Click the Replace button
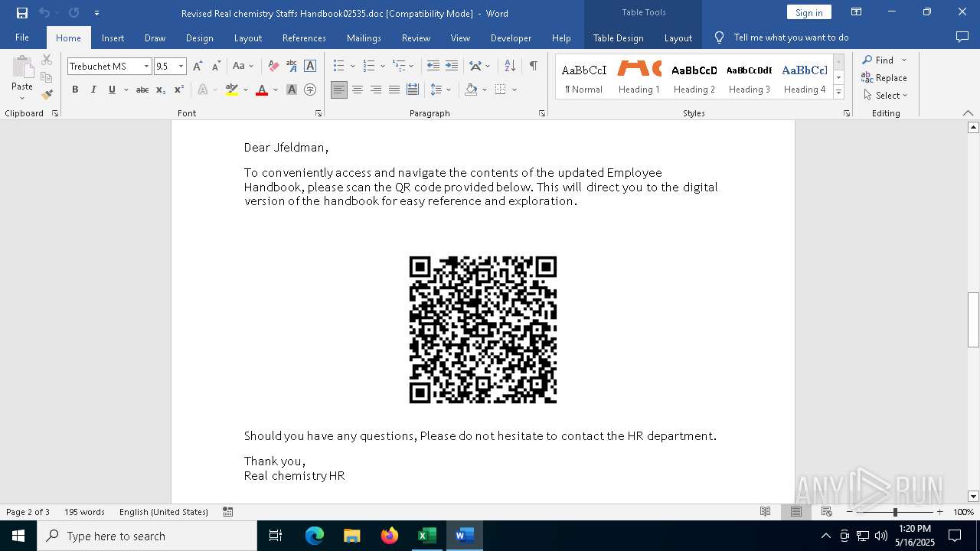The image size is (980, 551). (x=884, y=77)
